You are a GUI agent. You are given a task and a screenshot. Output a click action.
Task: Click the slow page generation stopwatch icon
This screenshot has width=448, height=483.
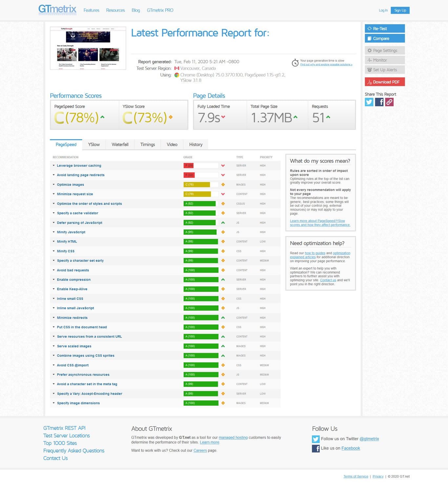pyautogui.click(x=295, y=63)
